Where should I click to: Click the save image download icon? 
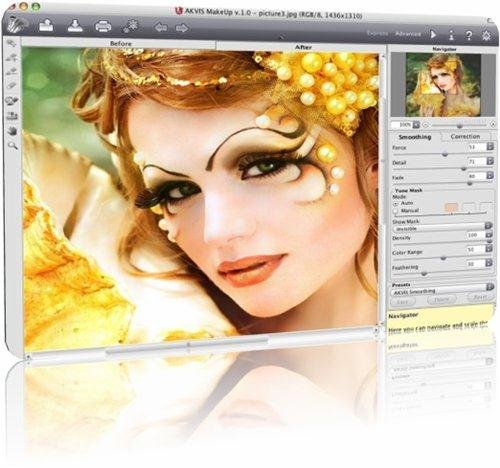[75, 25]
